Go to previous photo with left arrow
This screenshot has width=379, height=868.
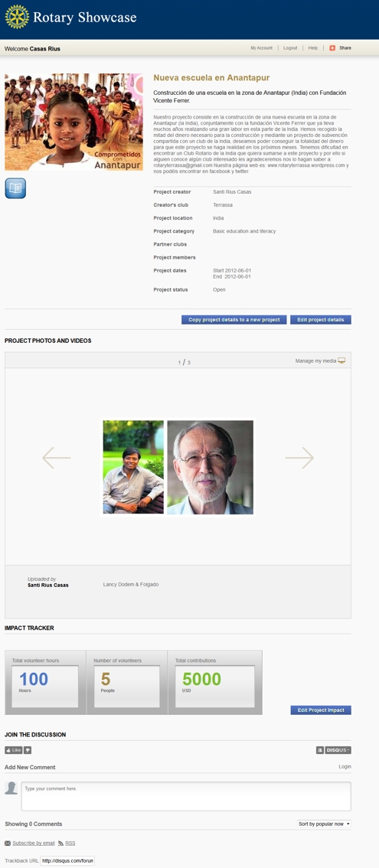(x=57, y=458)
